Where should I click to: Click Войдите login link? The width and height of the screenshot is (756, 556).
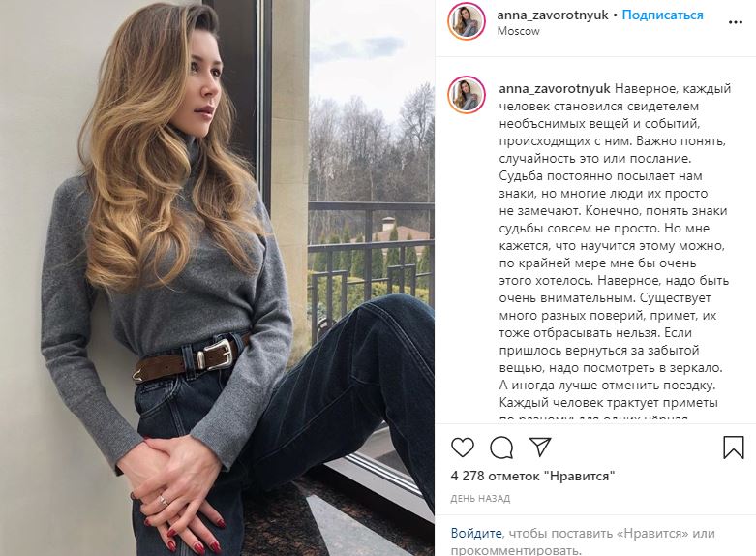pyautogui.click(x=476, y=534)
